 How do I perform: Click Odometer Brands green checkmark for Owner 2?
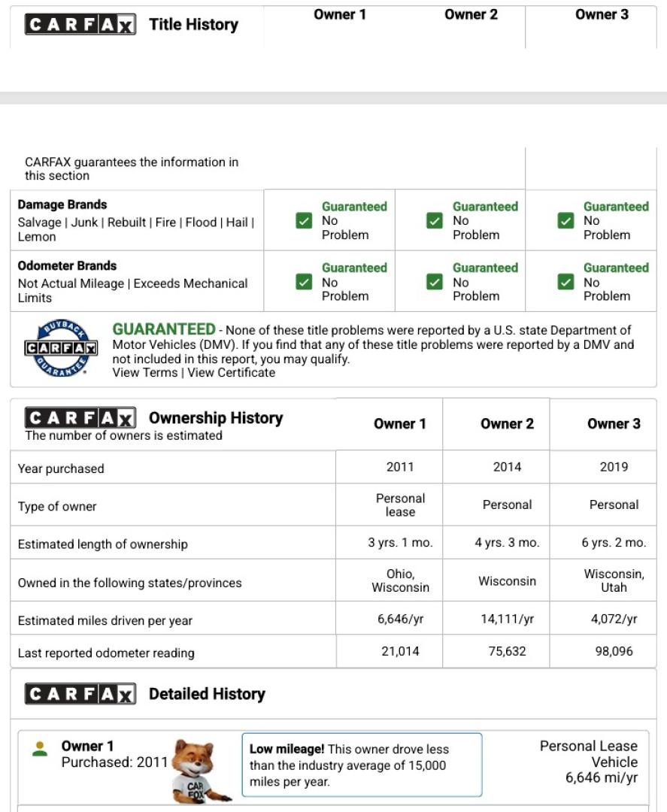tap(435, 282)
